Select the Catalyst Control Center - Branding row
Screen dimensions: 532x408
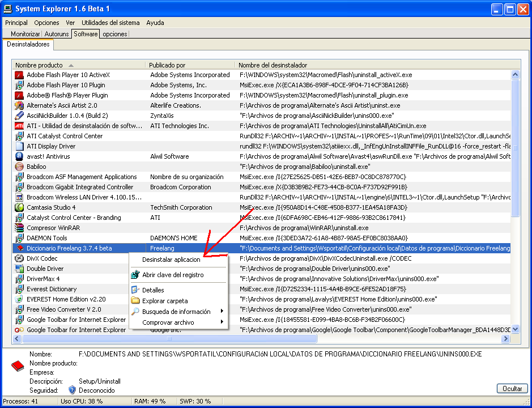[262, 218]
